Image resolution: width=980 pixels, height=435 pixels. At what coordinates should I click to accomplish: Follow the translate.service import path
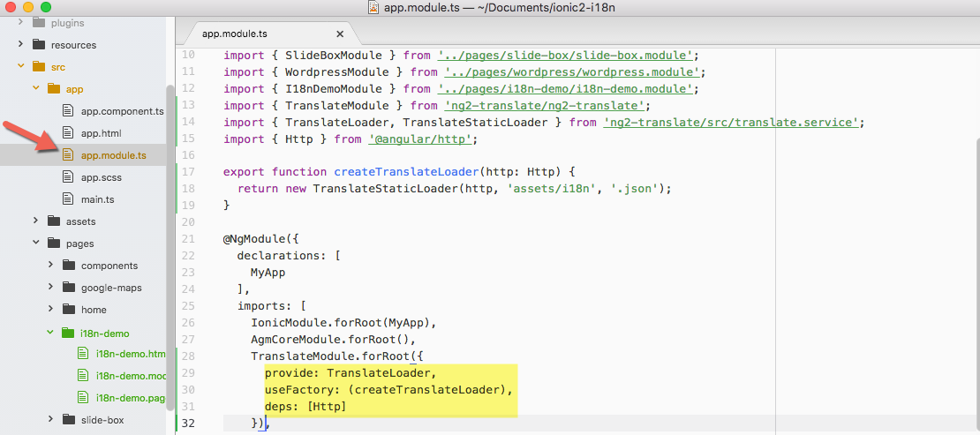pyautogui.click(x=731, y=123)
